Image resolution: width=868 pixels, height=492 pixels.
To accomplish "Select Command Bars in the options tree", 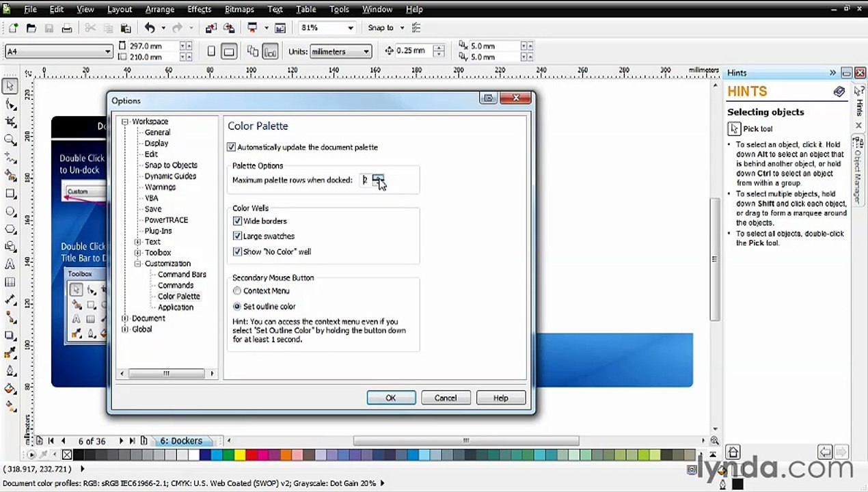I will [182, 275].
